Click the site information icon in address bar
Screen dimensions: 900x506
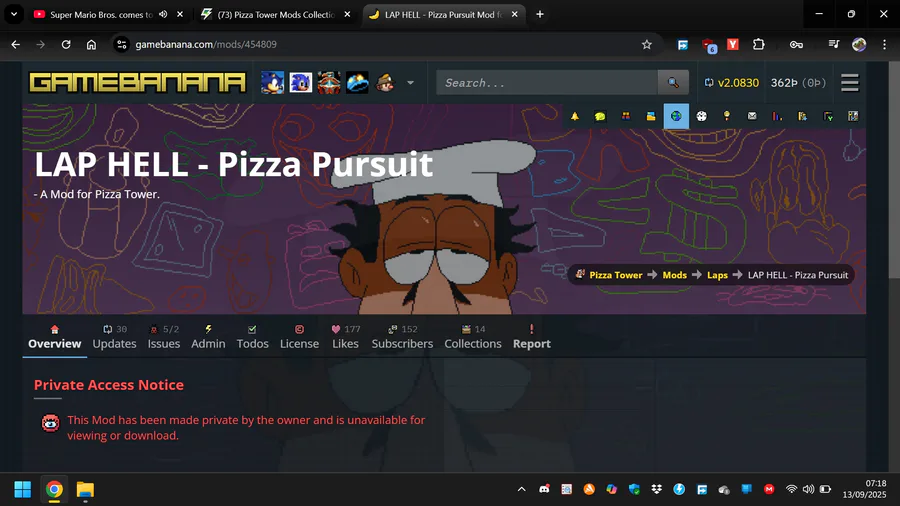[121, 44]
